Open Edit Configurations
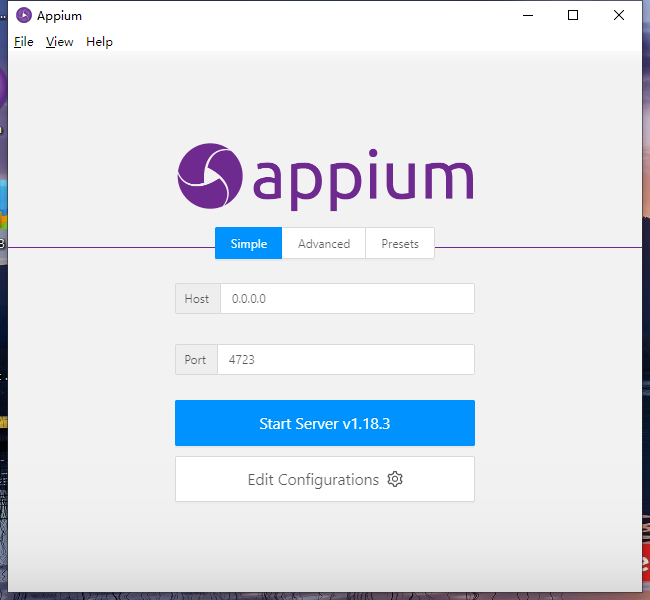The image size is (650, 600). pos(325,479)
